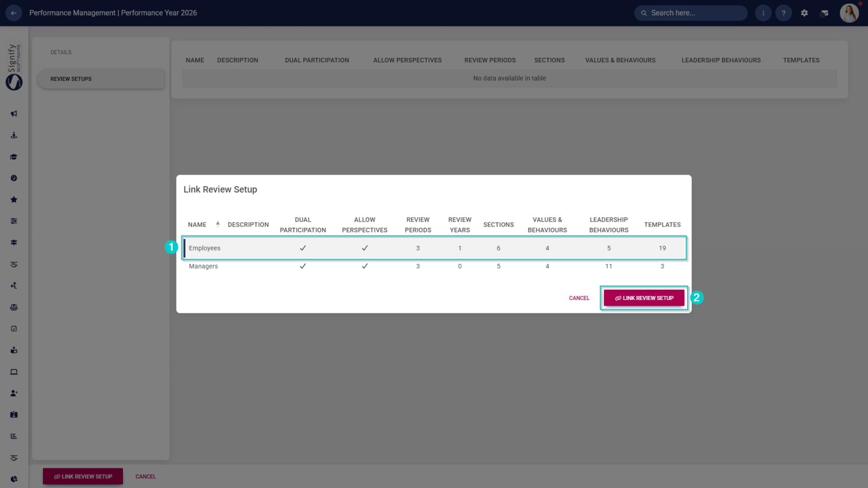Open the three-dot more options menu

763,13
